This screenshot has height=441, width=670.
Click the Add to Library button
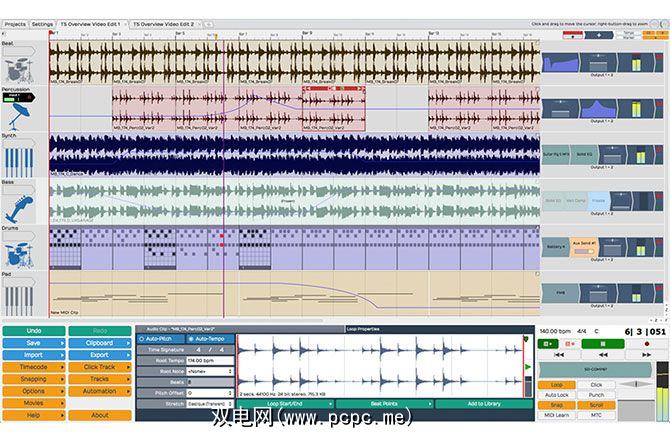[484, 404]
